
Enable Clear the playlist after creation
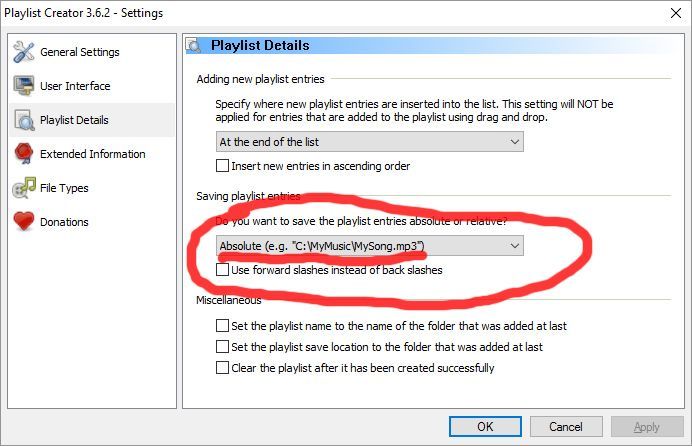click(x=223, y=368)
